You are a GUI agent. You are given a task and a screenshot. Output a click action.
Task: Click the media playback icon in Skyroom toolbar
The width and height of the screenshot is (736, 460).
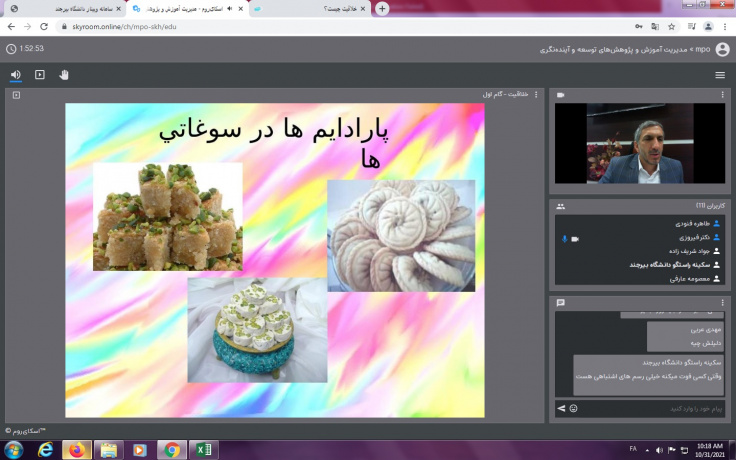click(40, 74)
